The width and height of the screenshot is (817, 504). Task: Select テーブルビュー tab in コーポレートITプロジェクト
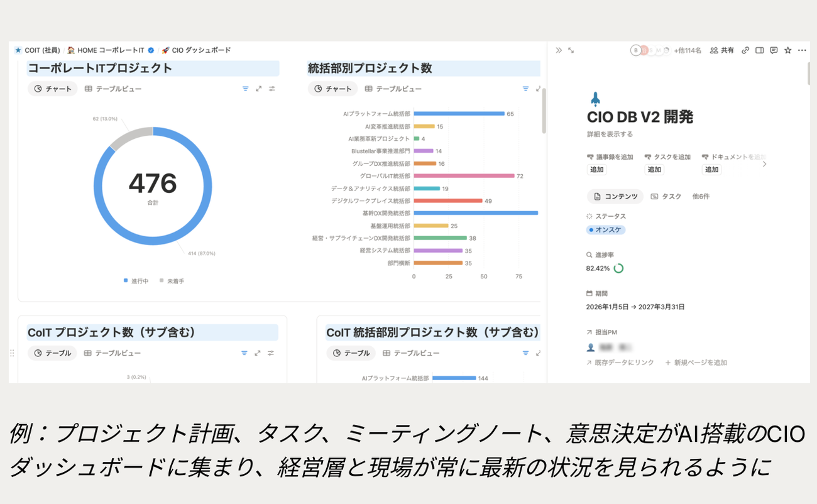tap(112, 89)
